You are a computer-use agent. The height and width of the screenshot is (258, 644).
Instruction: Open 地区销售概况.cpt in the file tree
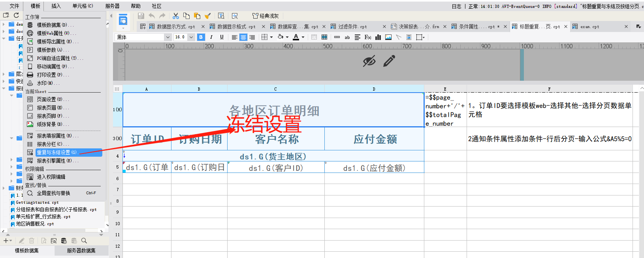pyautogui.click(x=35, y=224)
